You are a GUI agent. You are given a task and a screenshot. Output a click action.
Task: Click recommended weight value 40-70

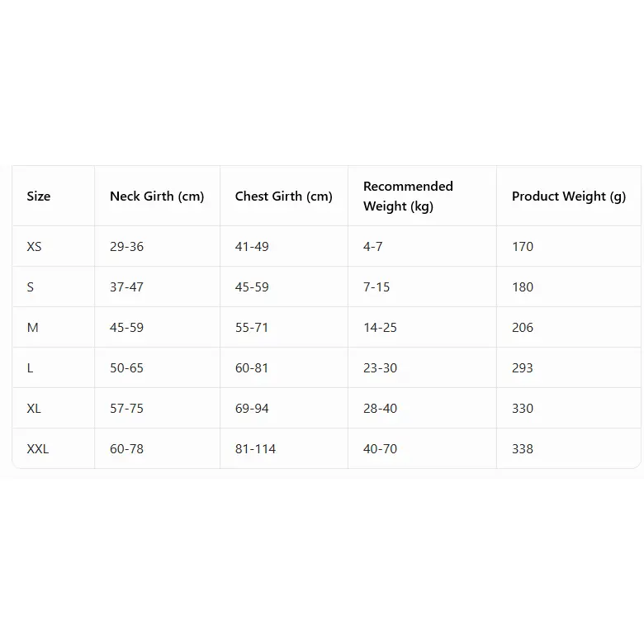tap(380, 449)
